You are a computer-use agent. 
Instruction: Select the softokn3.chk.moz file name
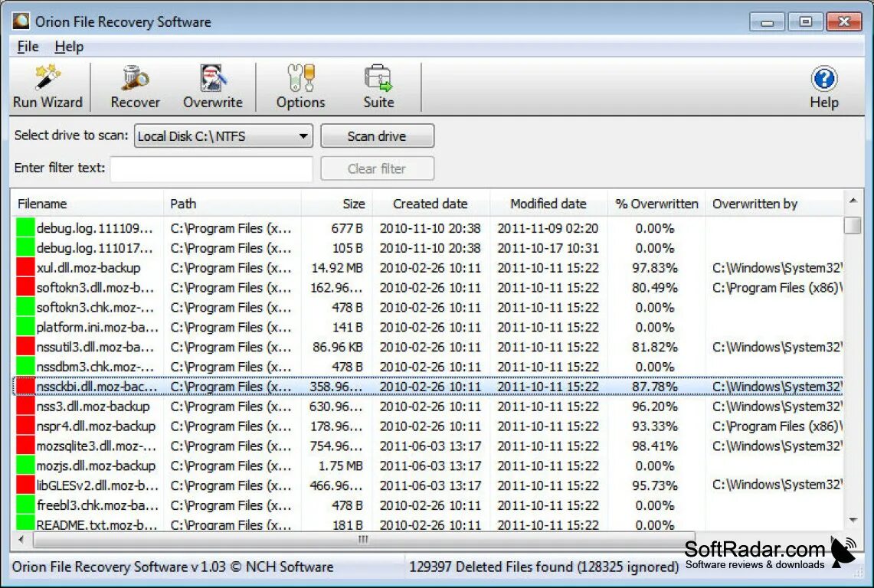[x=95, y=307]
